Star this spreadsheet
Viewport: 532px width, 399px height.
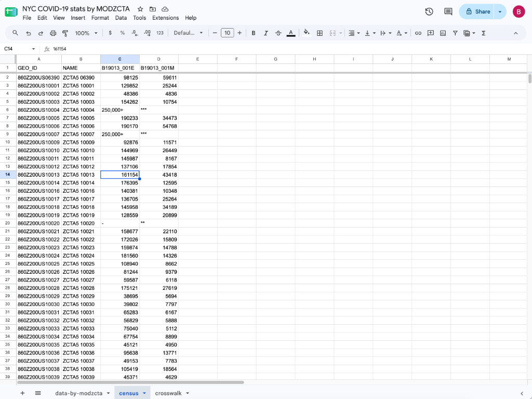pyautogui.click(x=140, y=9)
